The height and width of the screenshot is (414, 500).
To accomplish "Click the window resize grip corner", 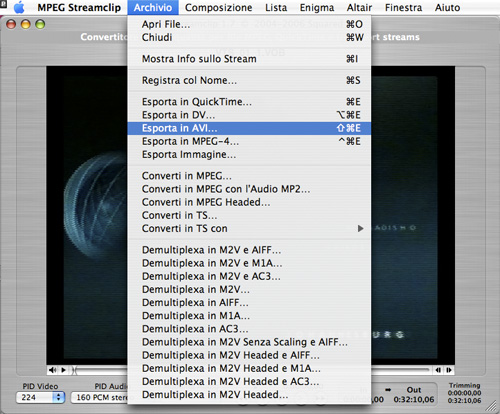I will [x=491, y=406].
